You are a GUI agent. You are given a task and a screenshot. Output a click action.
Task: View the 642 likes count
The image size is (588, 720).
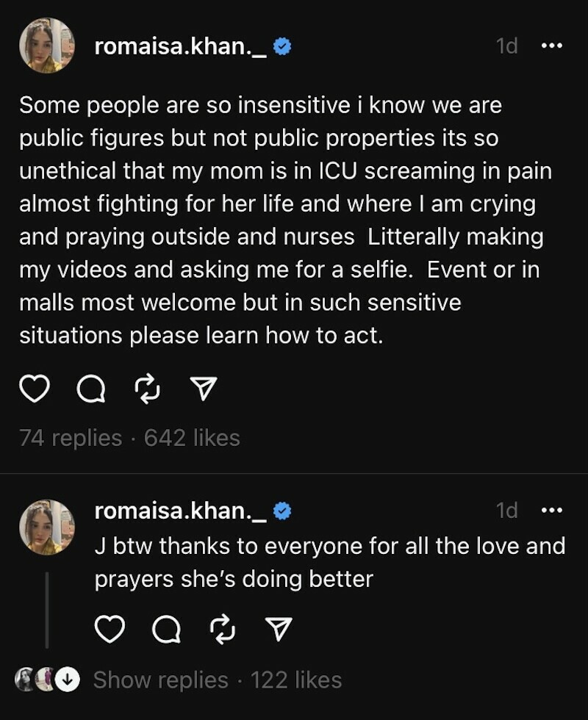coord(192,438)
